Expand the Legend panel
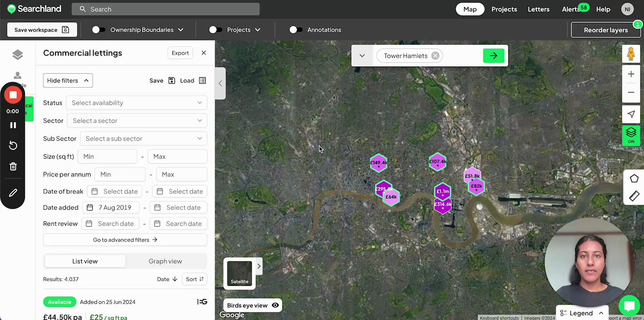 tap(582, 313)
